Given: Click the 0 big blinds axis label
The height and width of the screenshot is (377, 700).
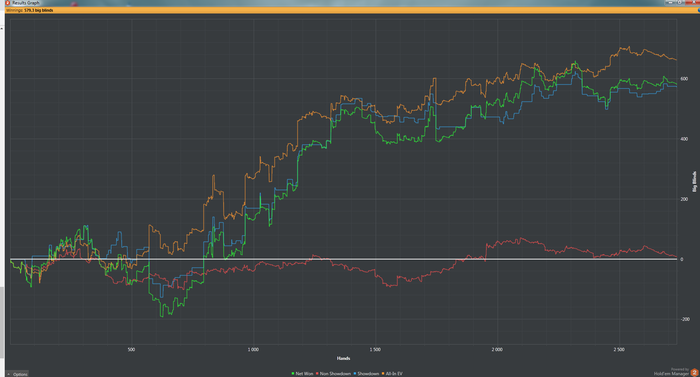Looking at the screenshot, I should click(681, 259).
